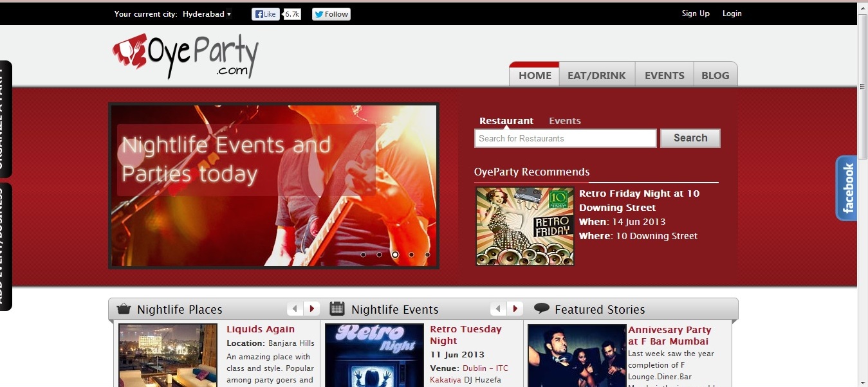Image resolution: width=868 pixels, height=387 pixels.
Task: Open the Retro Tuesday Night event link
Action: click(x=465, y=335)
